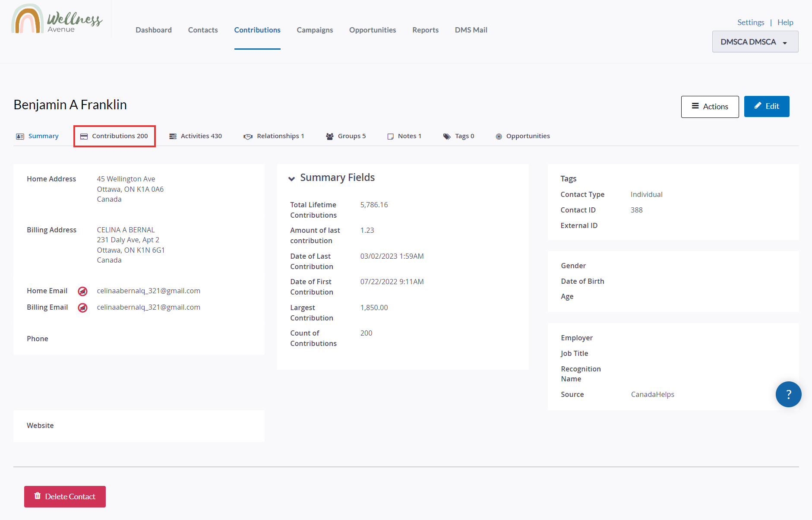Click the Tags label icon
The image size is (812, 520).
(x=447, y=136)
